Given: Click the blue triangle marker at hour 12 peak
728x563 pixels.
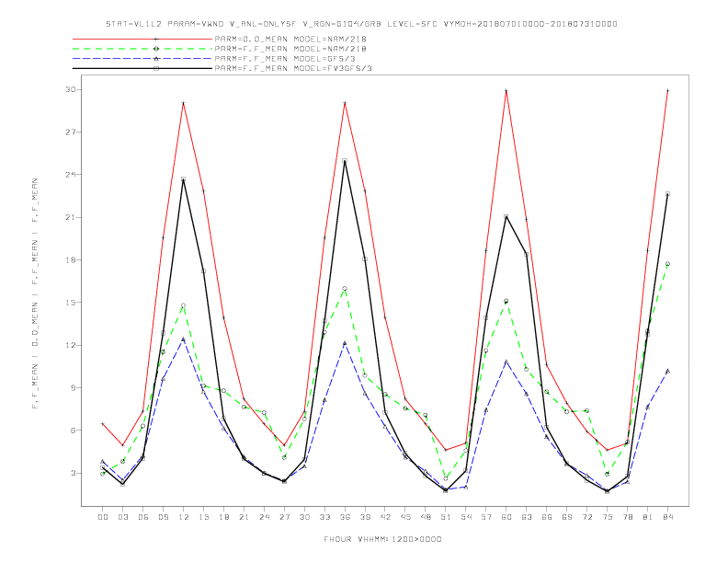Looking at the screenshot, I should click(x=184, y=339).
